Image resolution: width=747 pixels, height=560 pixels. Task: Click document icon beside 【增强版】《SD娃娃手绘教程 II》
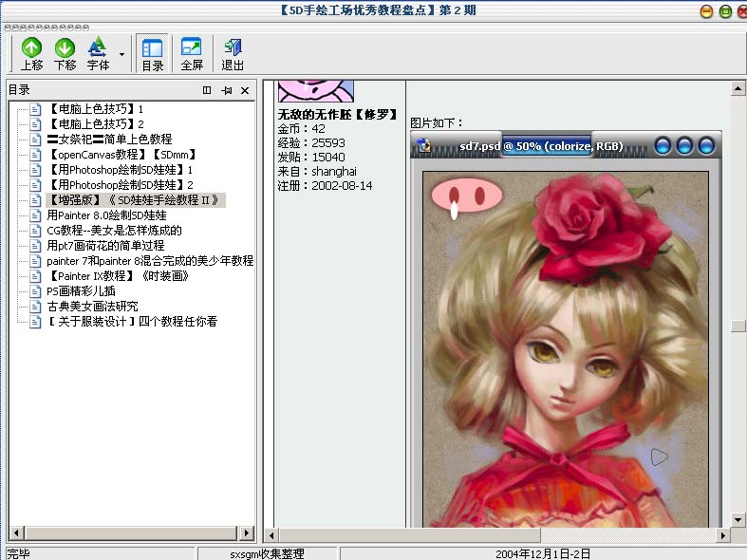pyautogui.click(x=35, y=200)
